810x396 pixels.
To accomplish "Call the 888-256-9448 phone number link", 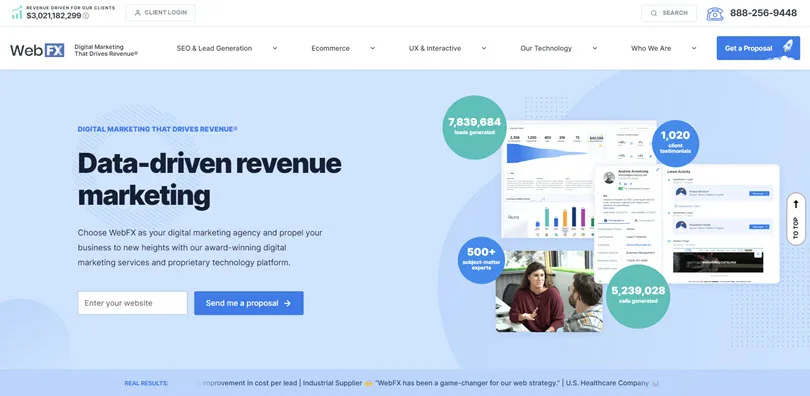I will pyautogui.click(x=763, y=13).
